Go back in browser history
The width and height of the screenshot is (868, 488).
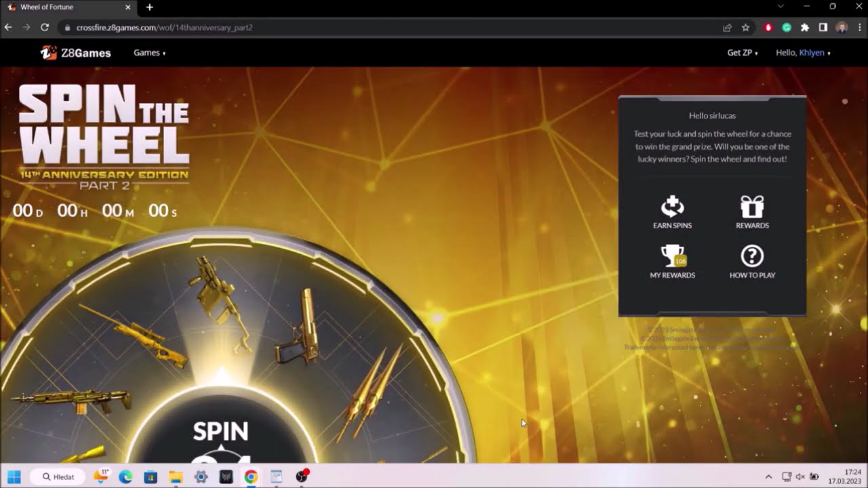[x=8, y=28]
